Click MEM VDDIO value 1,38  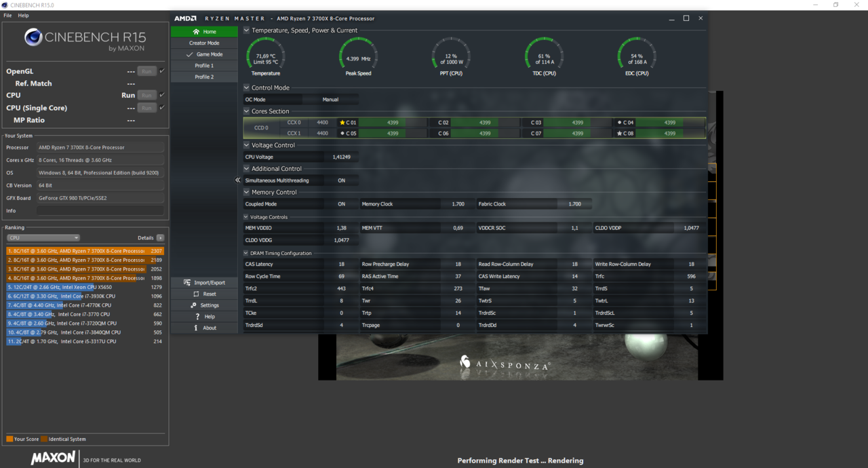341,228
